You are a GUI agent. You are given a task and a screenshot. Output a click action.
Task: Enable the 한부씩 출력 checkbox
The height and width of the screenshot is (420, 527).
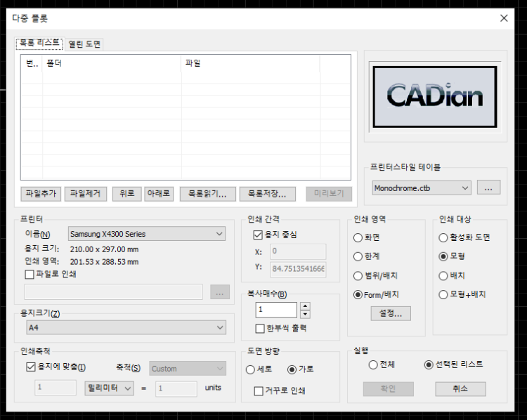pos(260,328)
